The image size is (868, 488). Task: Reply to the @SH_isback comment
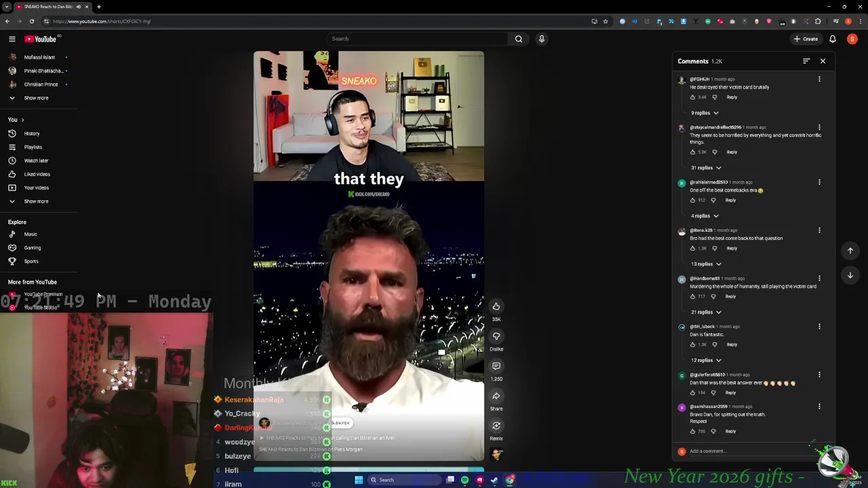(x=732, y=344)
